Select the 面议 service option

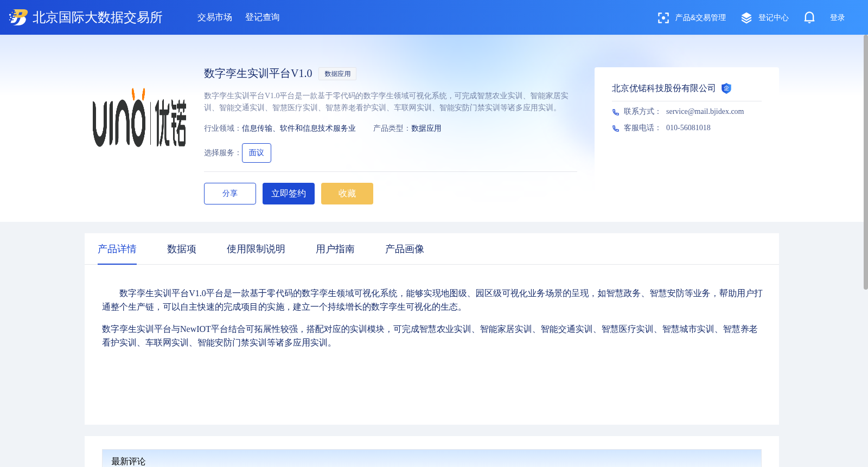point(257,153)
